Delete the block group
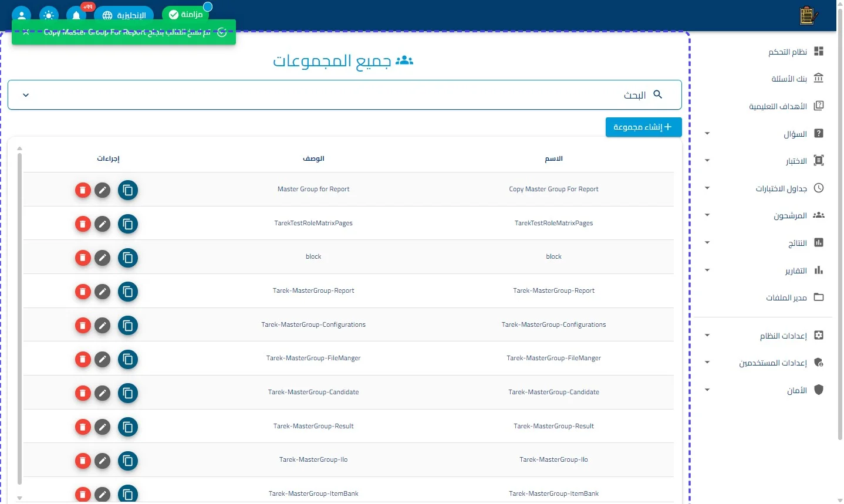 pyautogui.click(x=83, y=258)
